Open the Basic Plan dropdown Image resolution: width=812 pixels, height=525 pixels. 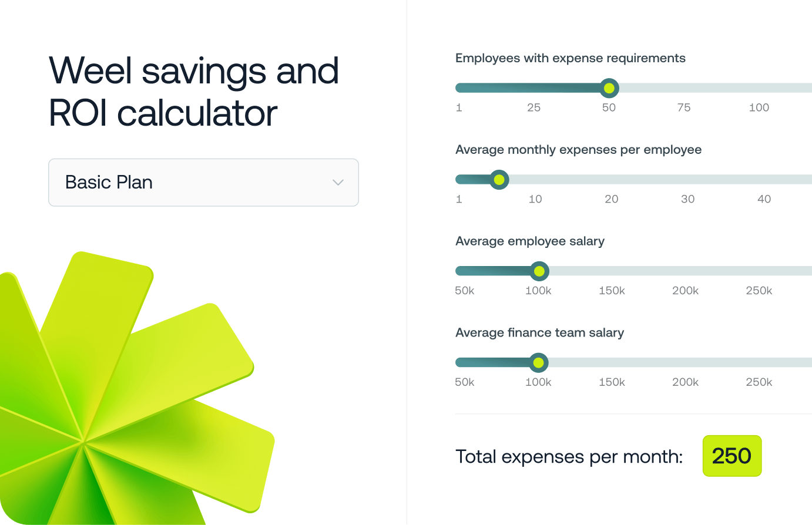pos(203,182)
